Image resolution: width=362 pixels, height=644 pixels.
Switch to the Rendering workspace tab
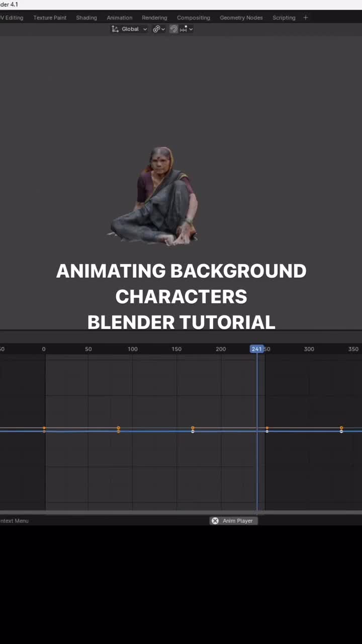pos(154,18)
